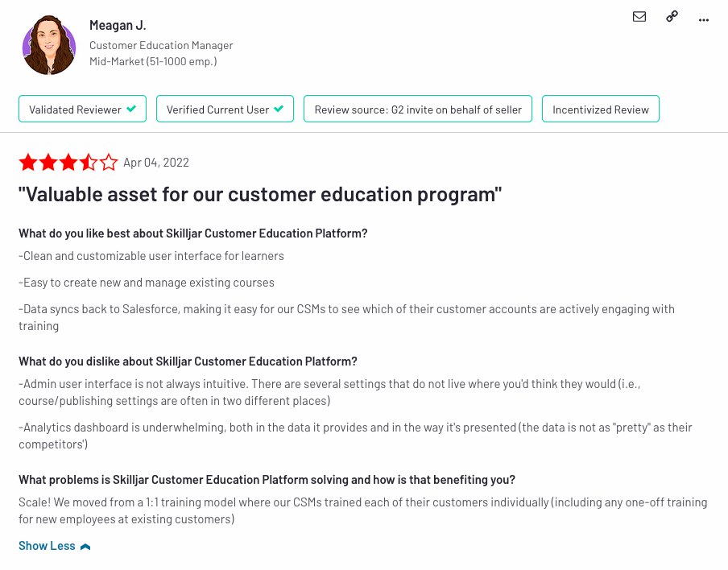Click checkmark on Validated Reviewer badge
This screenshot has height=570, width=728.
(132, 109)
